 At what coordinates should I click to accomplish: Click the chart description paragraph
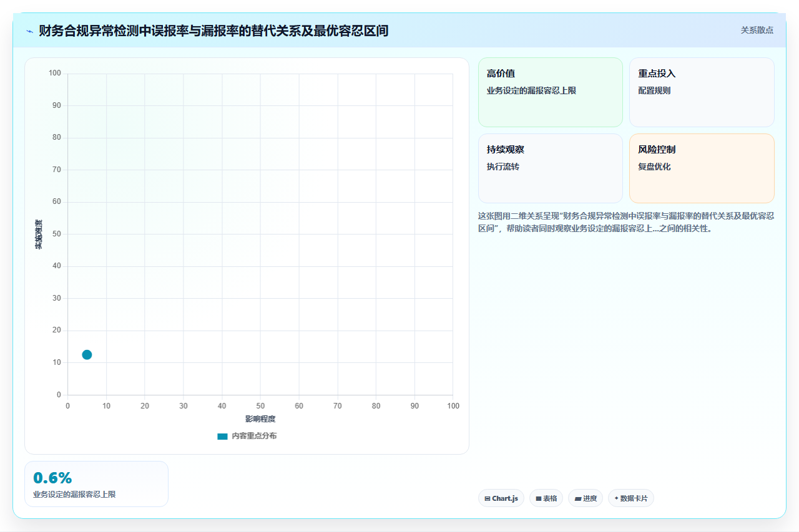pyautogui.click(x=626, y=222)
